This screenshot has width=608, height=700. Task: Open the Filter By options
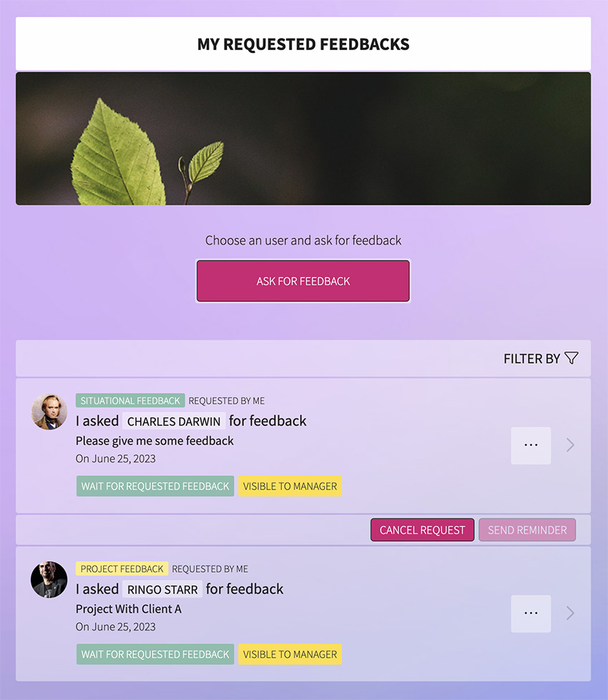click(541, 359)
